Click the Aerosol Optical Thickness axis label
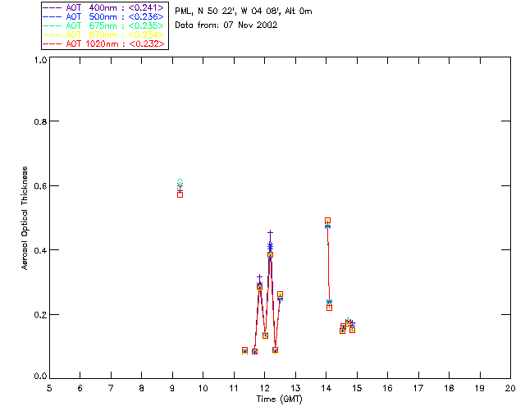Viewport: 525px width, 420px height. [25, 218]
